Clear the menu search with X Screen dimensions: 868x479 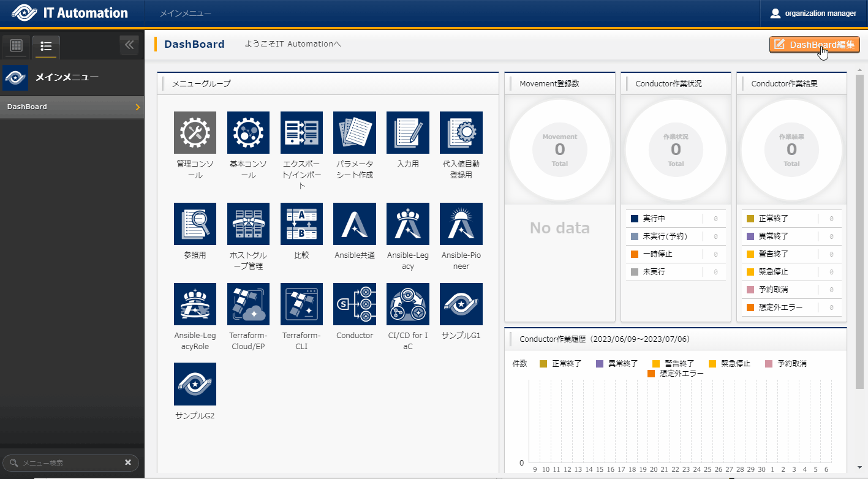tap(128, 463)
